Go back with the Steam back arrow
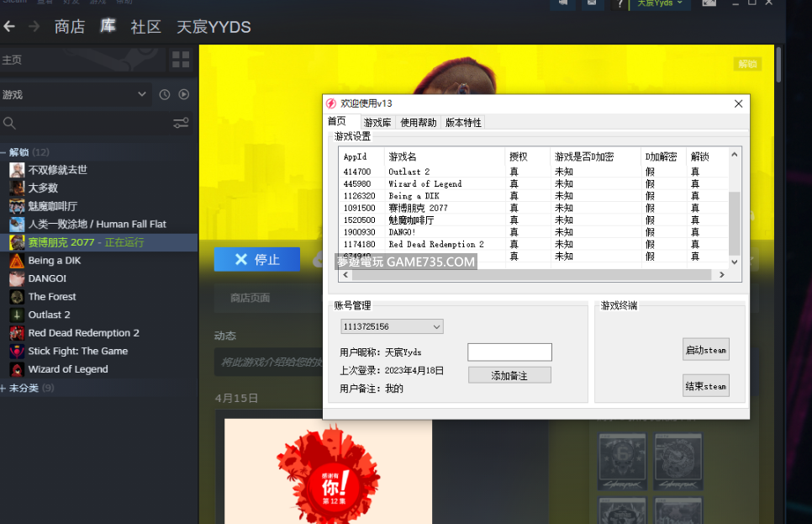Screen dimensions: 812x524 tap(9, 26)
